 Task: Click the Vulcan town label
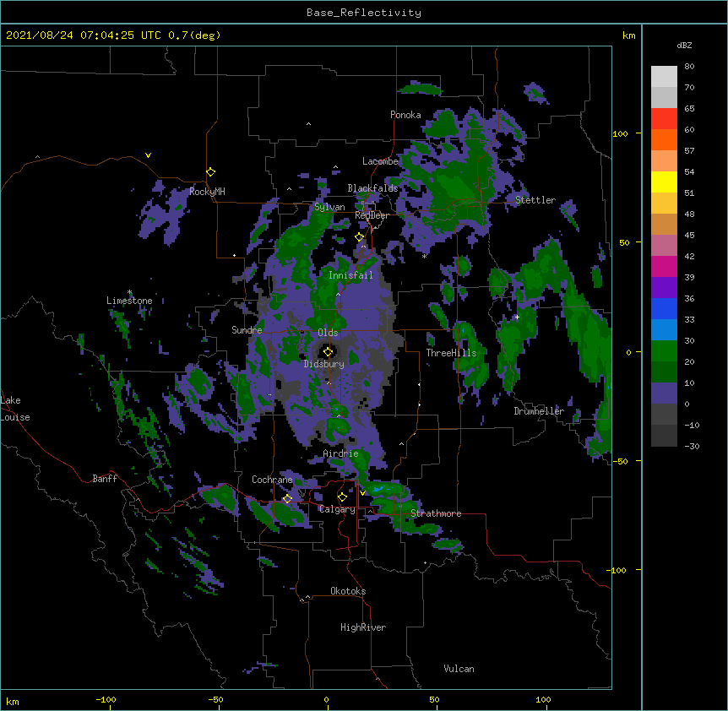[x=459, y=668]
